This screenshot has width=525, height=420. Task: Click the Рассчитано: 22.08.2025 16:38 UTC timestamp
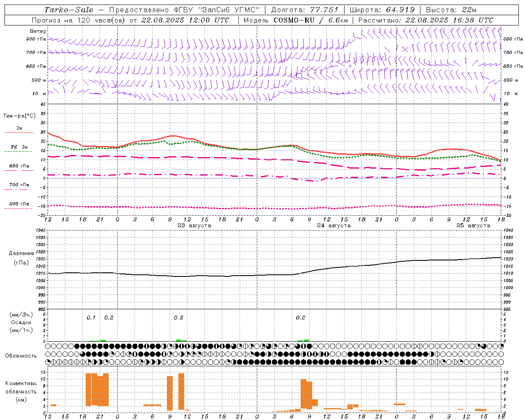tap(426, 20)
